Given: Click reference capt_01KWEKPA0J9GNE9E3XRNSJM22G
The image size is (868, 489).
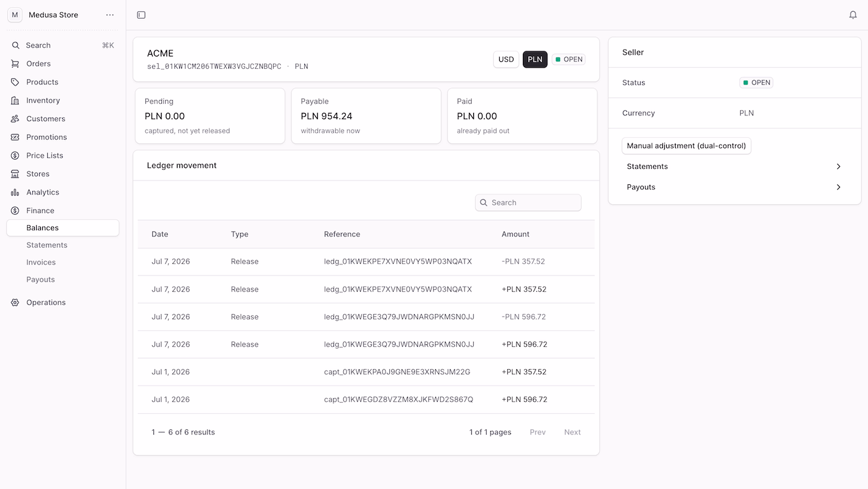Looking at the screenshot, I should point(397,372).
